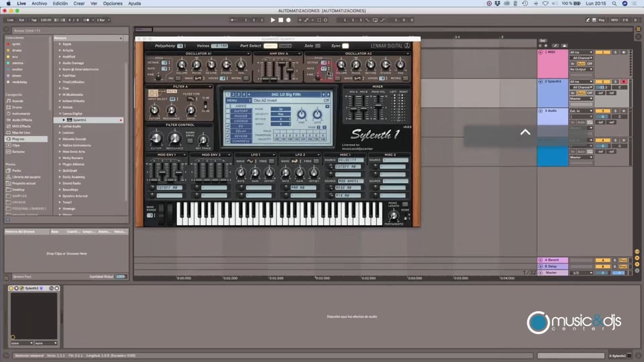Expand the Apple plug-in folder
Viewport: 644px width, 362px height.
[60, 44]
